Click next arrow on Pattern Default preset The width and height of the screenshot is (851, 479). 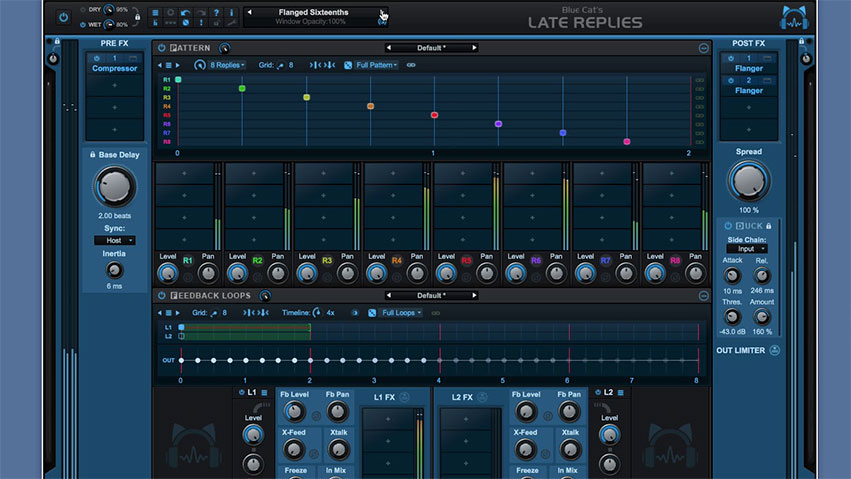474,48
